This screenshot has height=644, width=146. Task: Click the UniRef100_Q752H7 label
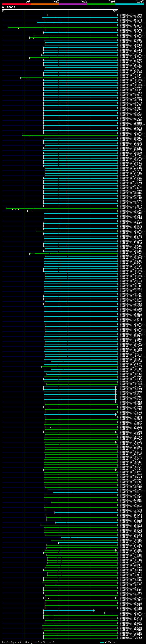(131, 578)
